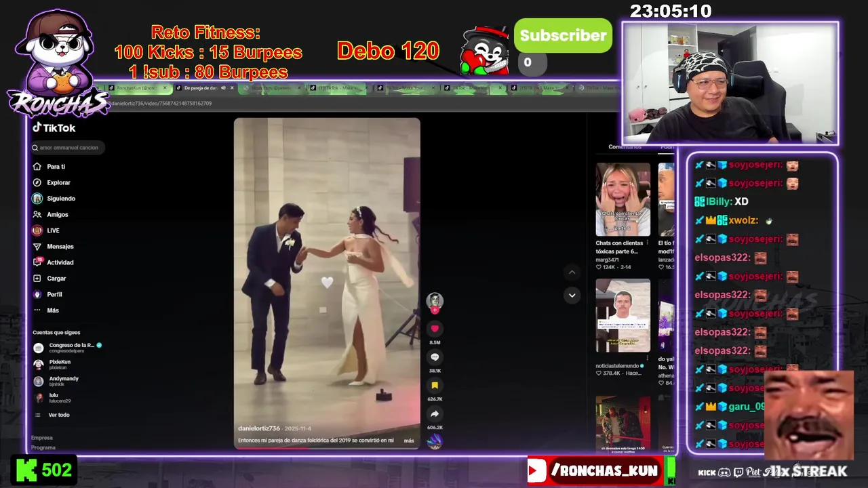
Task: Type in amor emmanuel cancion search field
Action: pyautogui.click(x=69, y=148)
